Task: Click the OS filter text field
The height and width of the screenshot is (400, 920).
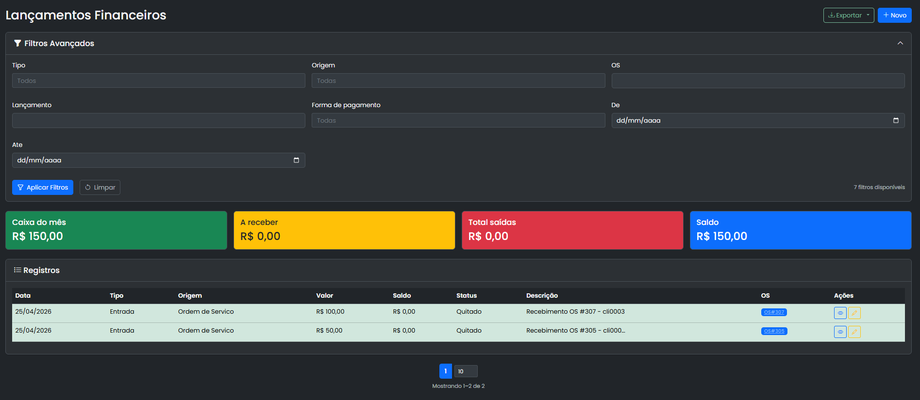Action: [x=758, y=81]
